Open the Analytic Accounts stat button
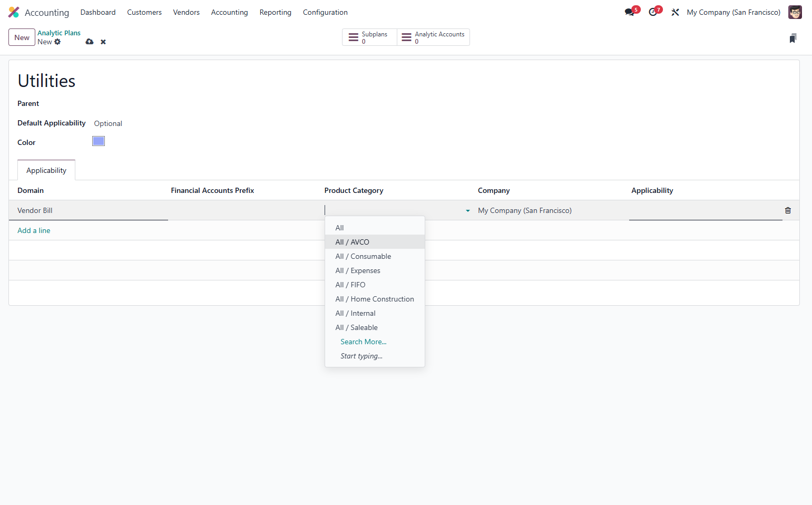 [433, 37]
